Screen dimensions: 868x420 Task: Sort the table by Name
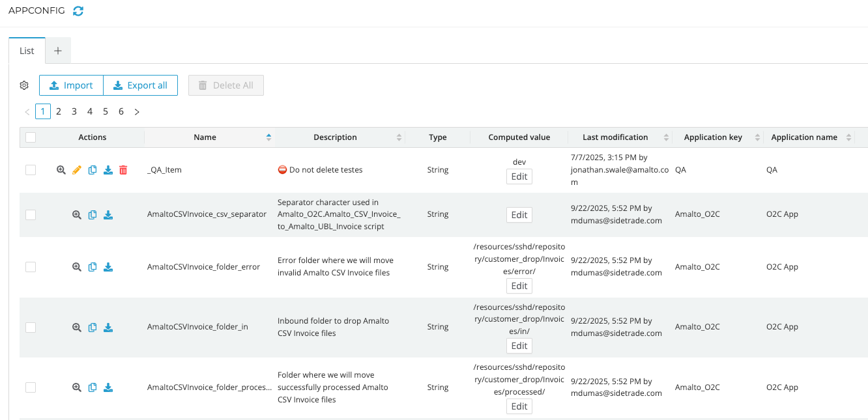(267, 137)
